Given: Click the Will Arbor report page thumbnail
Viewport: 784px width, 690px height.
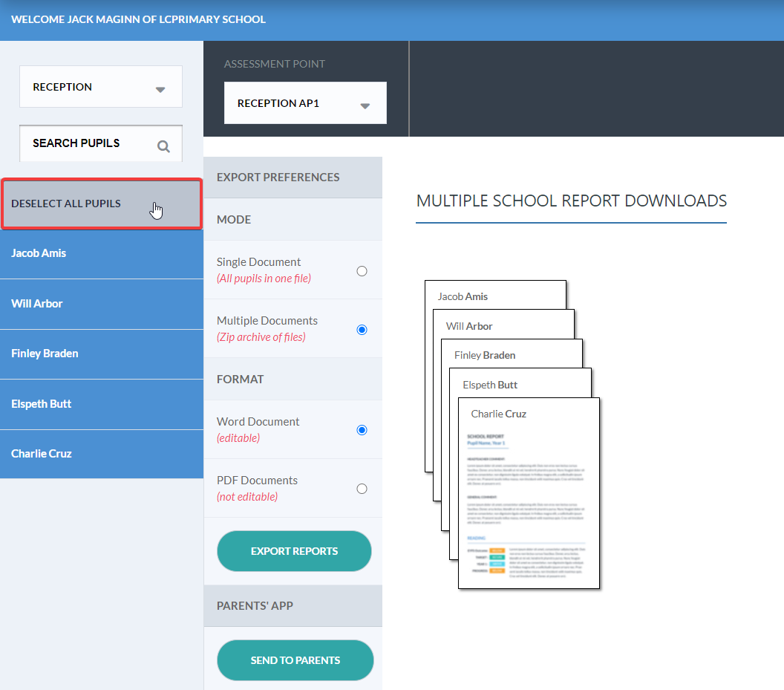Looking at the screenshot, I should tap(504, 325).
